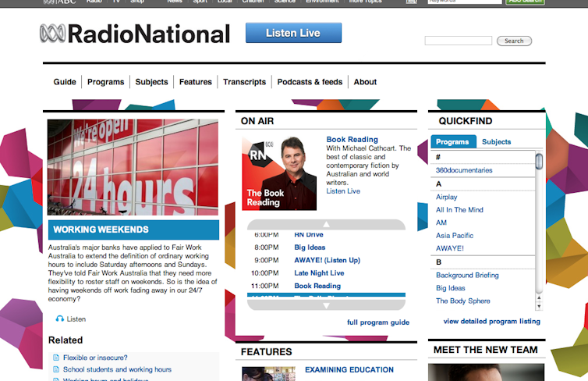
Task: Open AWAYE! (Listen Up) at 9:00PM
Action: pyautogui.click(x=327, y=260)
